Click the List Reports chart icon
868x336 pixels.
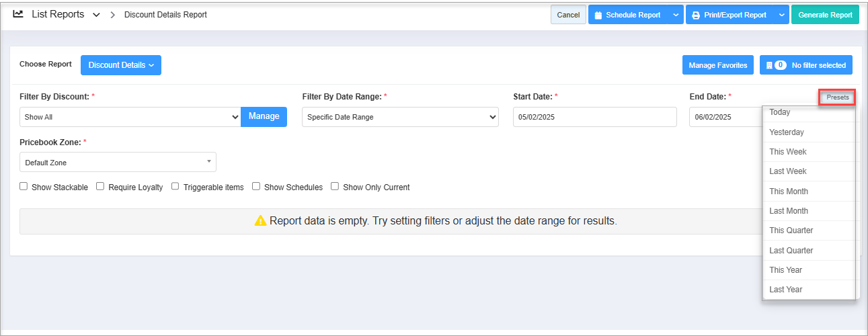[x=18, y=14]
